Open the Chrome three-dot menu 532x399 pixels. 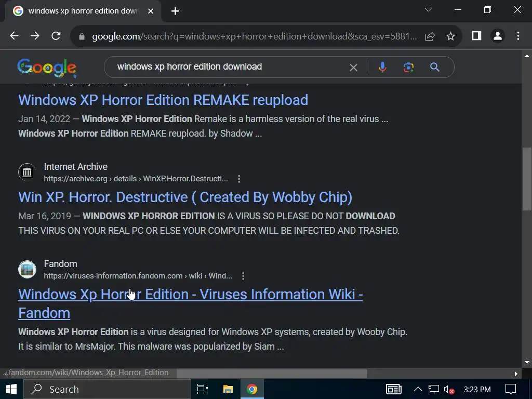(x=518, y=36)
